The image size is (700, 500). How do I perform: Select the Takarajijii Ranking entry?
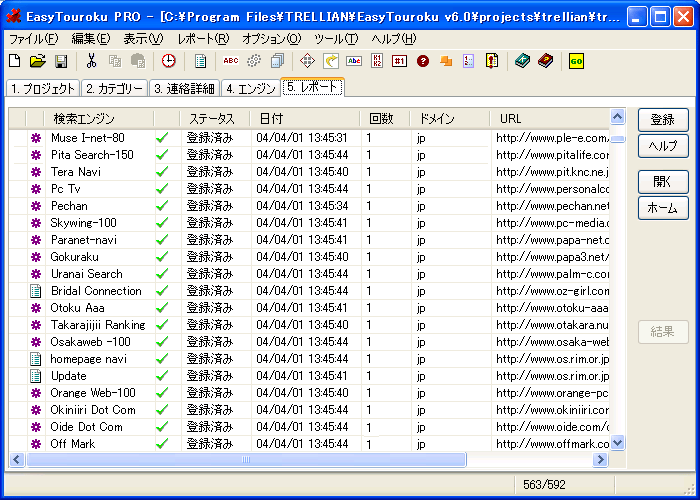[98, 325]
